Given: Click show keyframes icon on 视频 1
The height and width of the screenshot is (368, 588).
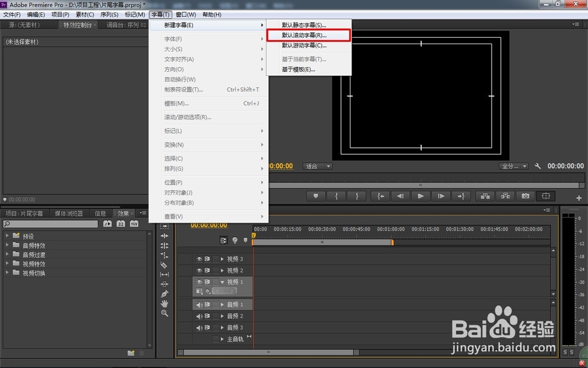Looking at the screenshot, I should coord(208,291).
